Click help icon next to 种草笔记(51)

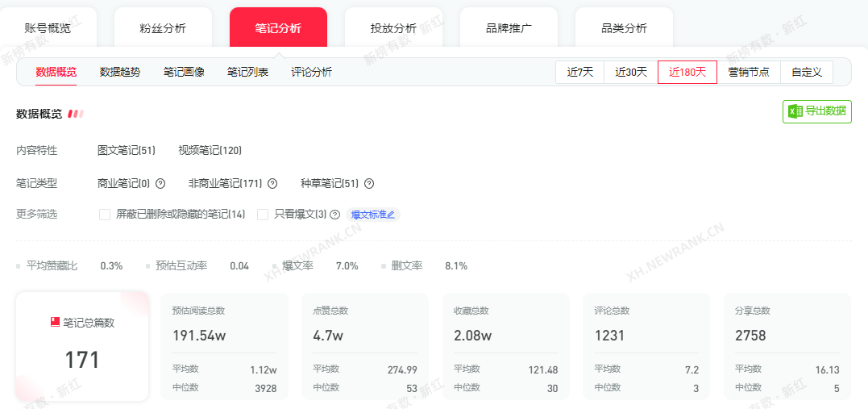coord(369,183)
